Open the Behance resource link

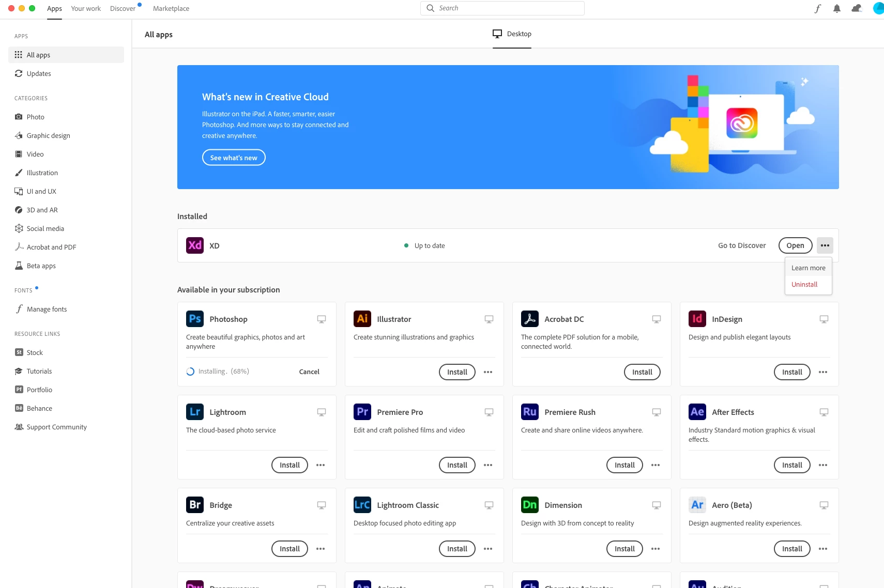click(66, 408)
